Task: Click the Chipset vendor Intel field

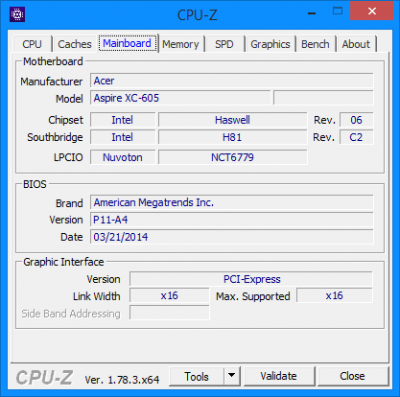Action: pos(123,120)
